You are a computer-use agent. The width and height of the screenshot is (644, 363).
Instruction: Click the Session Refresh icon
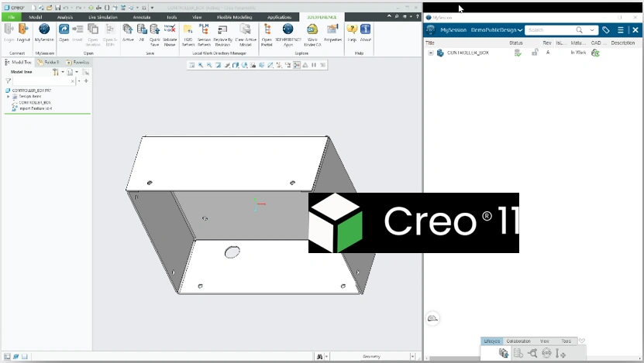(x=204, y=29)
